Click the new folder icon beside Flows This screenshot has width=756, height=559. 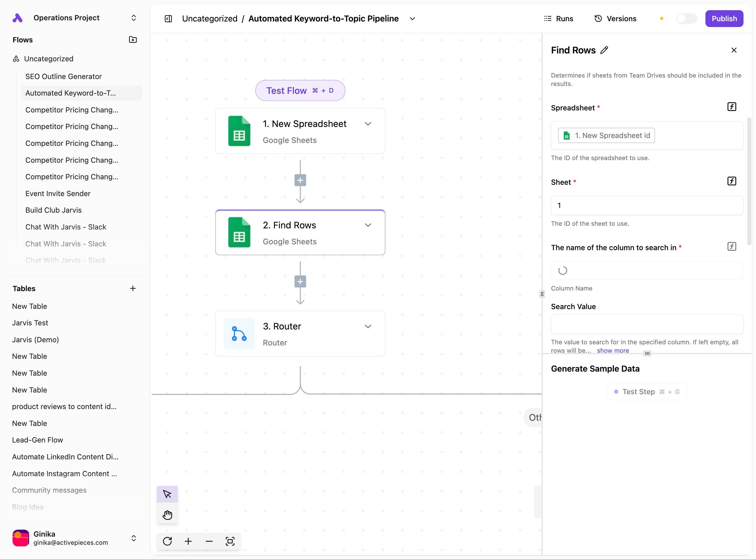(x=133, y=40)
